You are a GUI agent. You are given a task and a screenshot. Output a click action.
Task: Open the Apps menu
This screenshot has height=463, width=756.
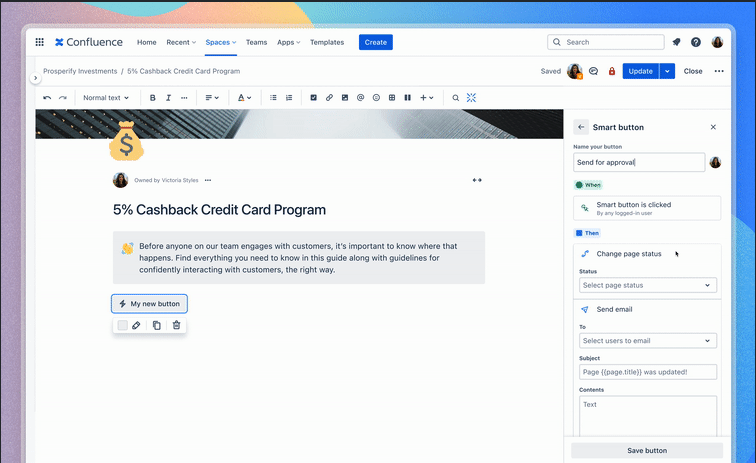point(288,42)
